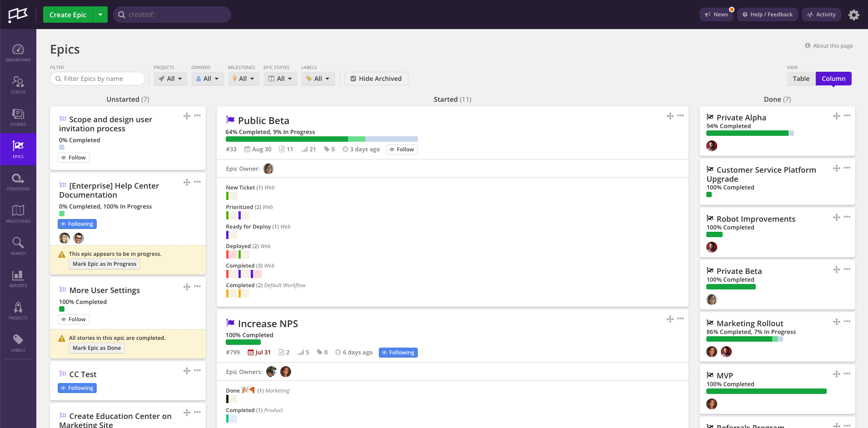Open About this page link
868x428 pixels.
pos(829,46)
